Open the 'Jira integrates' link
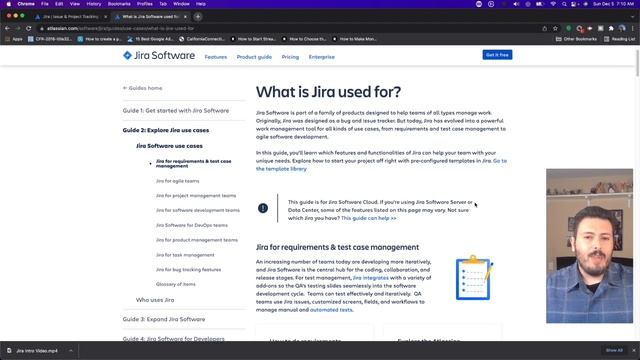The height and width of the screenshot is (360, 640). (370, 278)
